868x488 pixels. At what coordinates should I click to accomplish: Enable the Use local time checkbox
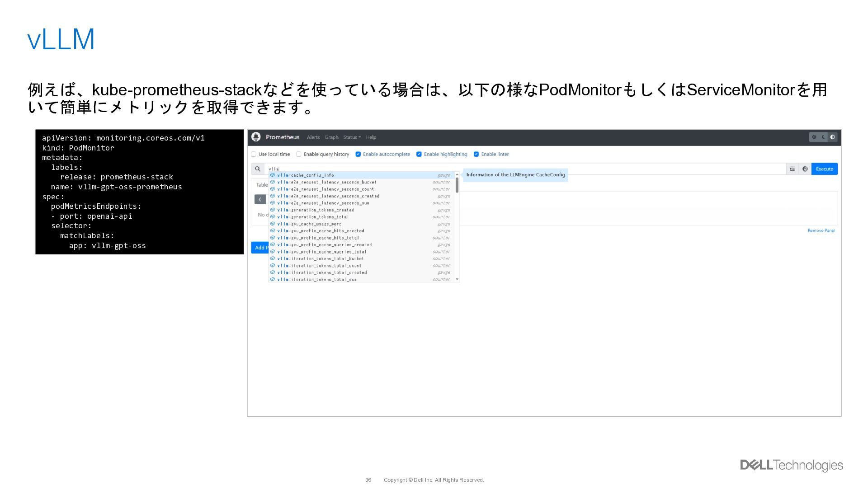pos(254,154)
